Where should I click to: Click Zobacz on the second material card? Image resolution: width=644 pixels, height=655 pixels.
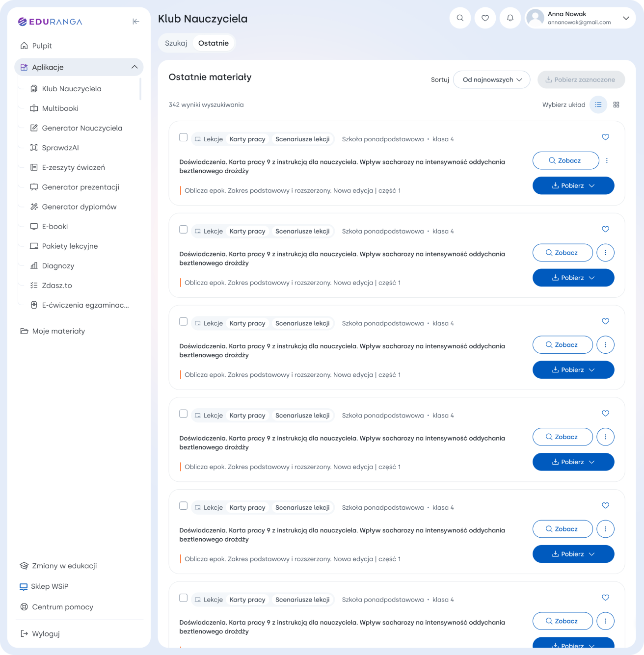click(x=563, y=253)
